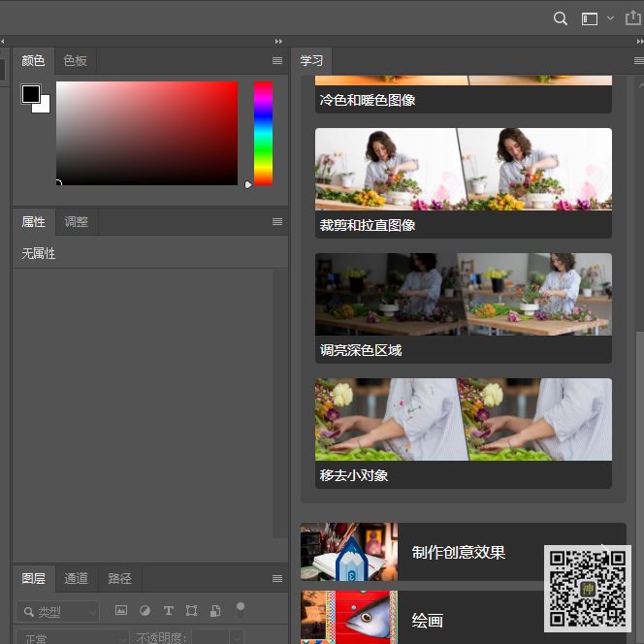Open the 颜色 panel options menu
This screenshot has width=644, height=644.
click(277, 61)
